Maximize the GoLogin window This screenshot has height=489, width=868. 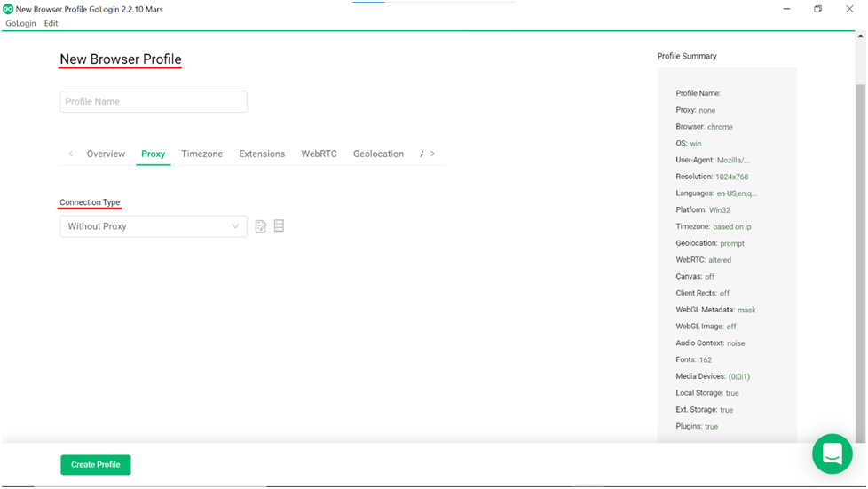(x=817, y=9)
